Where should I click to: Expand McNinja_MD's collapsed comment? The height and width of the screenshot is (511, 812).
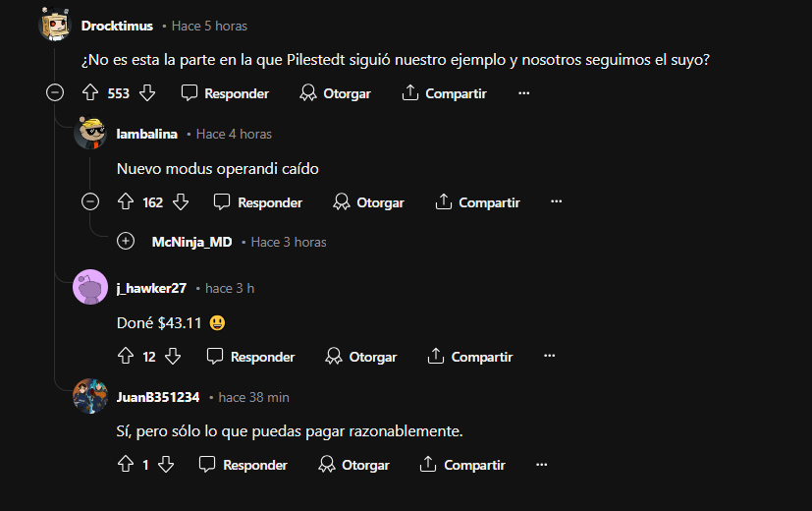click(x=126, y=242)
